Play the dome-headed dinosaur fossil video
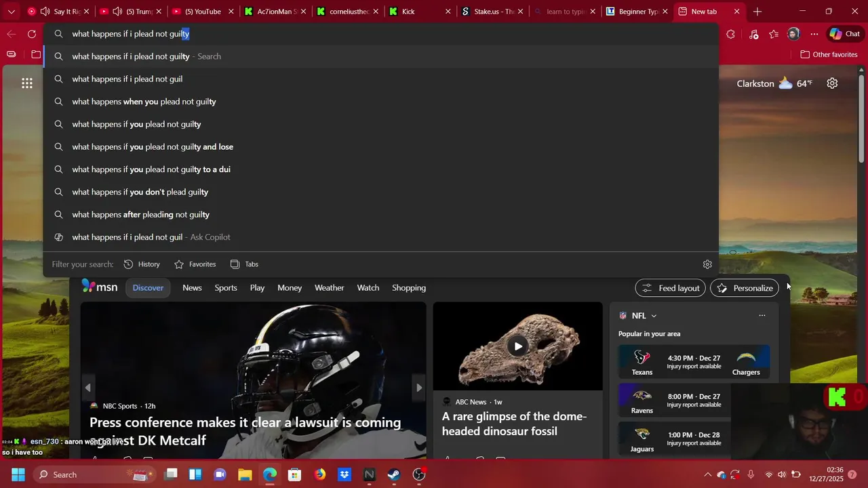Screen dimensions: 868x488 [518, 346]
